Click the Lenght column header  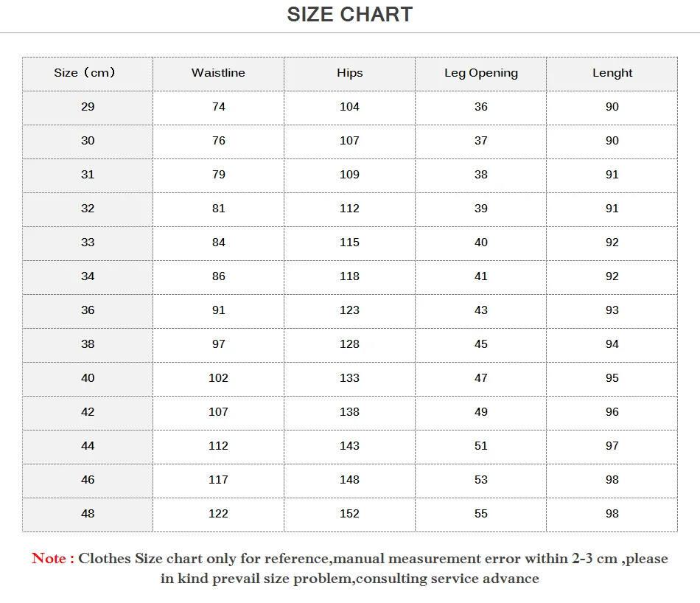[x=612, y=73]
